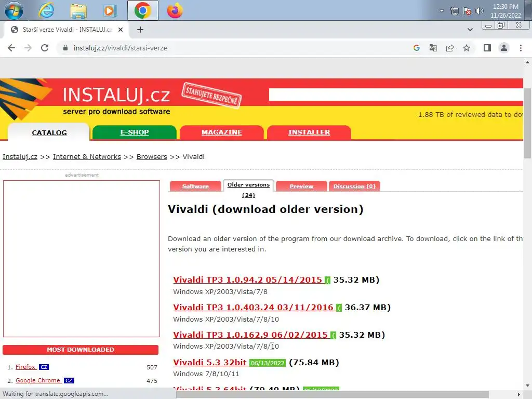Open the Discussion (0) tab

click(x=354, y=187)
